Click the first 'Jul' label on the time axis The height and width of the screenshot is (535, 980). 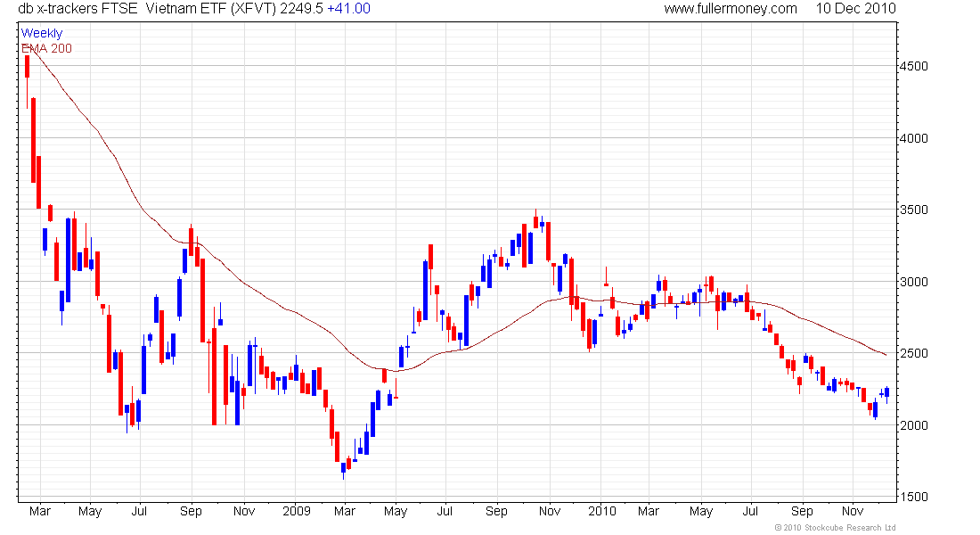click(139, 511)
